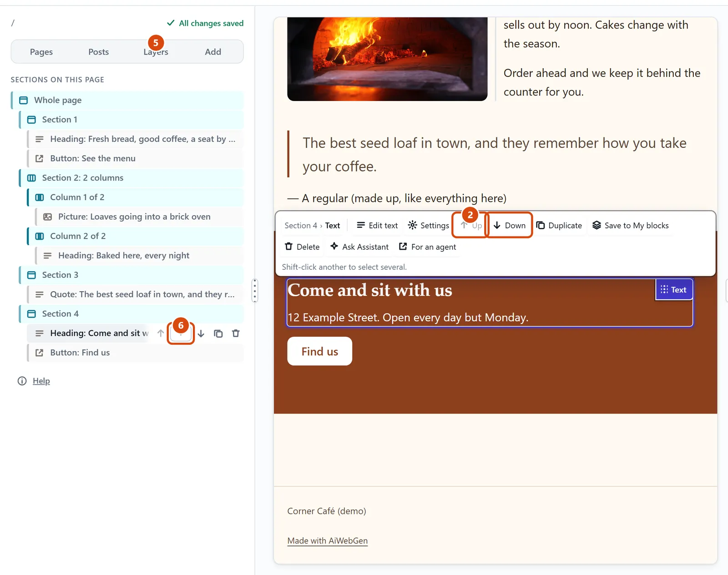
Task: Move Come and sit heading down in layers list
Action: click(201, 333)
